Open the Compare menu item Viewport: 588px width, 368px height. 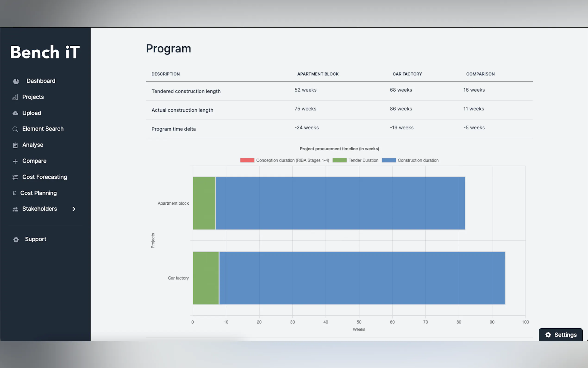tap(34, 161)
